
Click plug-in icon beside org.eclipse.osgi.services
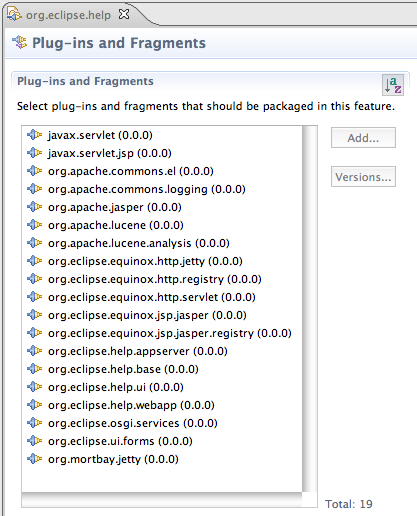[x=35, y=423]
